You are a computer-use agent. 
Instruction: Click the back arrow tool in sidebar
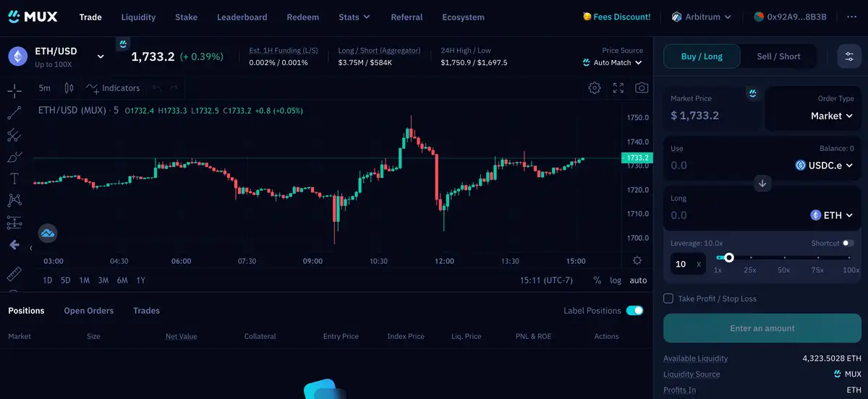tap(14, 245)
